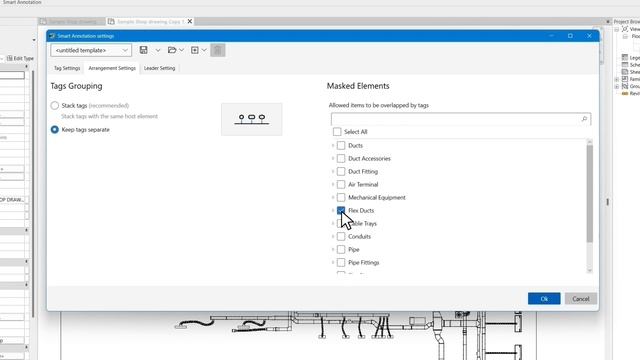Select the Keep tags separate option
Image resolution: width=640 pixels, height=360 pixels.
(55, 129)
